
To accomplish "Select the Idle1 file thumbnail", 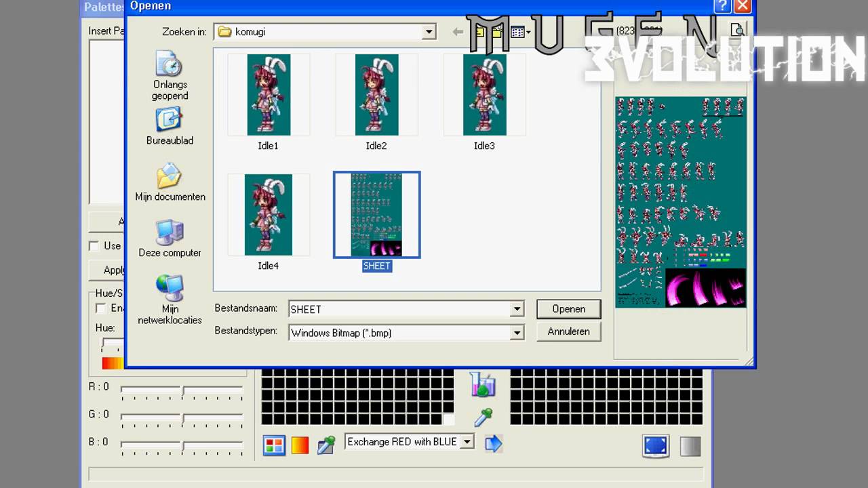I will 269,95.
